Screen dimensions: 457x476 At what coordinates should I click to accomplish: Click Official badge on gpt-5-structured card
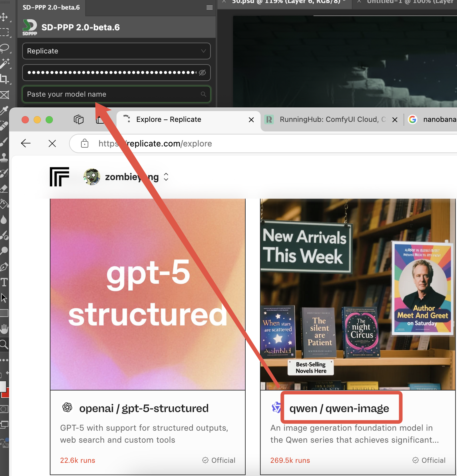pos(219,460)
